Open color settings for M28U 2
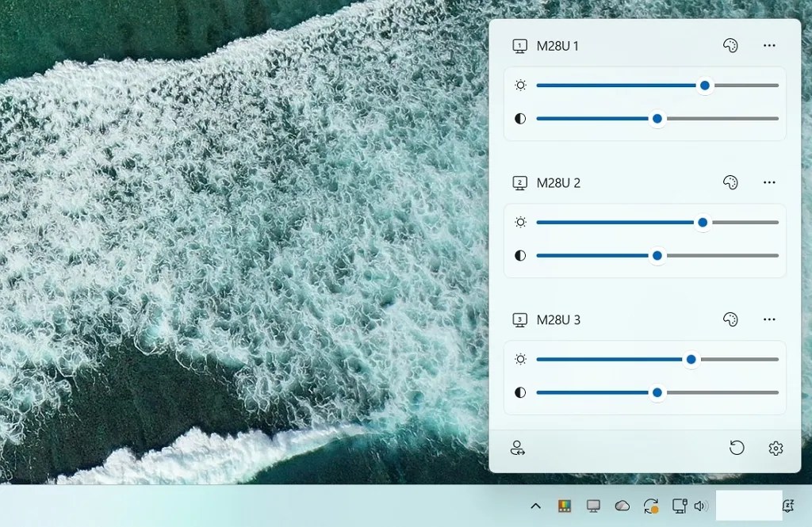This screenshot has width=812, height=527. click(x=730, y=182)
